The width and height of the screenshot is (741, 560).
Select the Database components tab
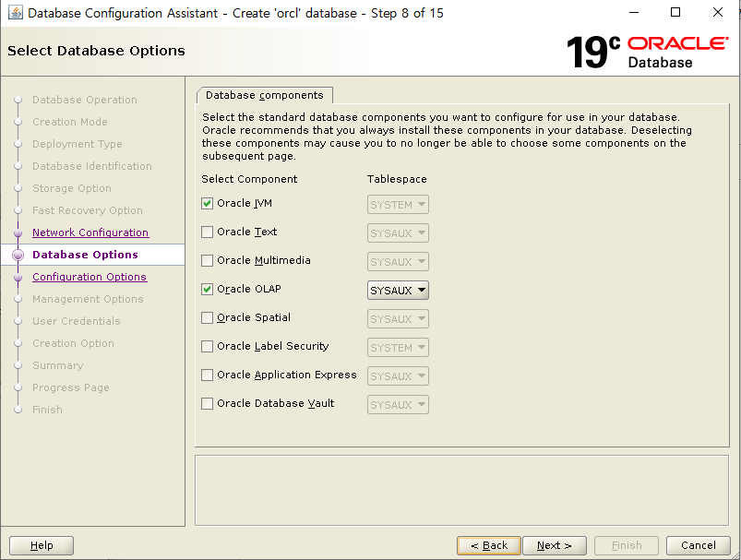pos(265,95)
